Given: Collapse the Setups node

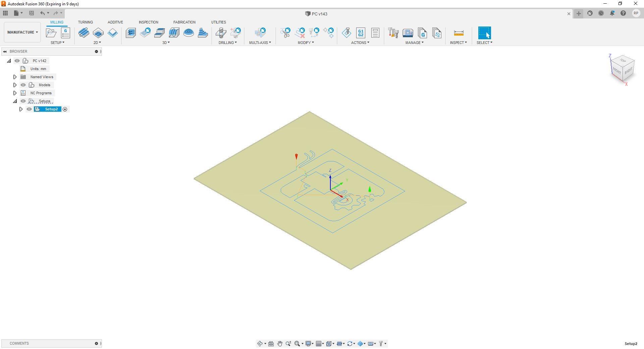Looking at the screenshot, I should (x=15, y=101).
